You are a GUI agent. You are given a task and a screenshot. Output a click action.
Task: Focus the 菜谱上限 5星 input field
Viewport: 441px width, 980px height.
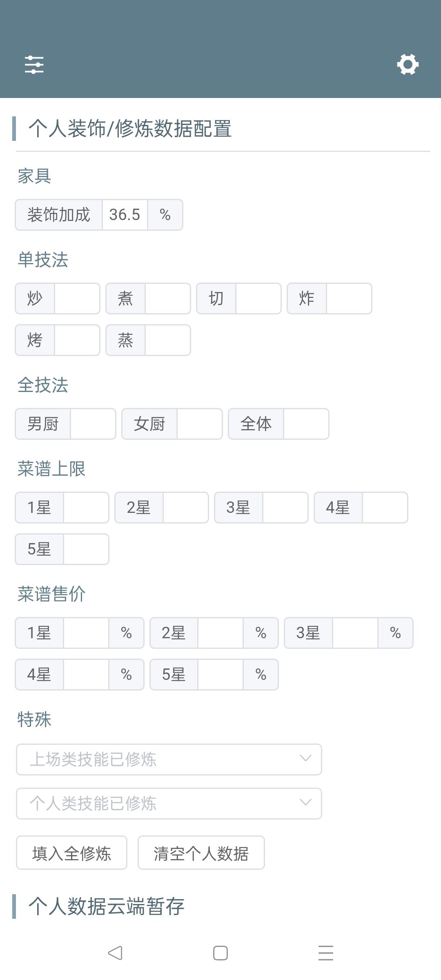point(86,549)
